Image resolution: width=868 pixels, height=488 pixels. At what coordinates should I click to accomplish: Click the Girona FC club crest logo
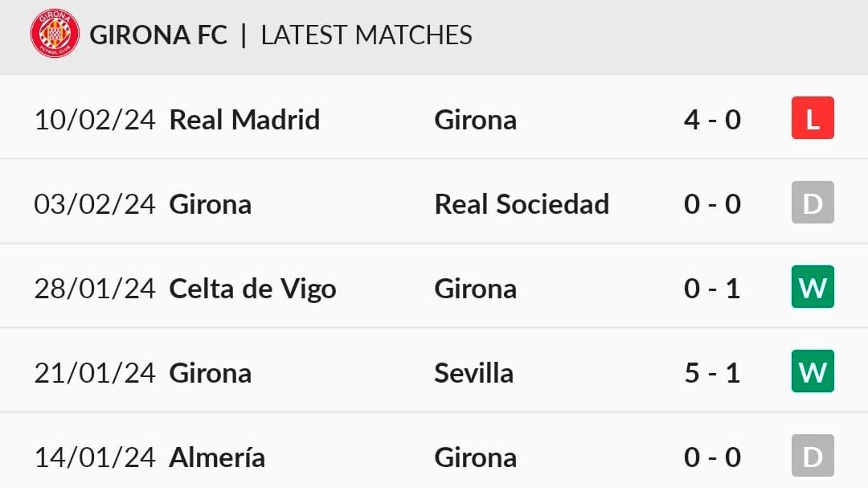(55, 34)
